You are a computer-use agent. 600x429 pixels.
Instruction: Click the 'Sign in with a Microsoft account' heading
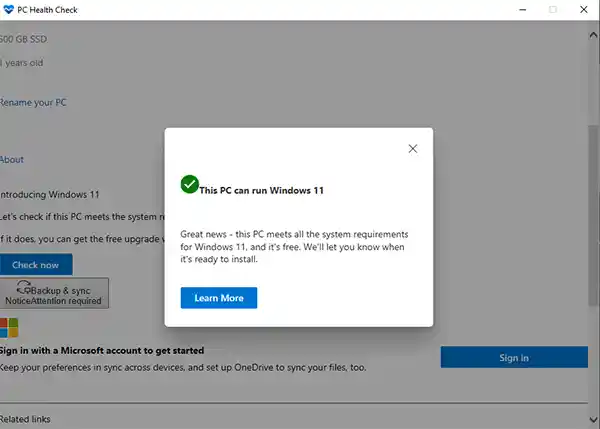pos(102,351)
